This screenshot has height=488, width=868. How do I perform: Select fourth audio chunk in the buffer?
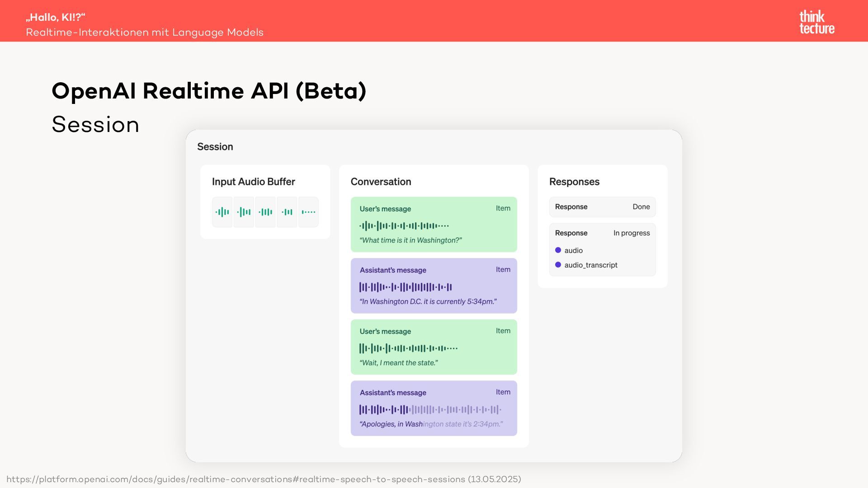287,212
